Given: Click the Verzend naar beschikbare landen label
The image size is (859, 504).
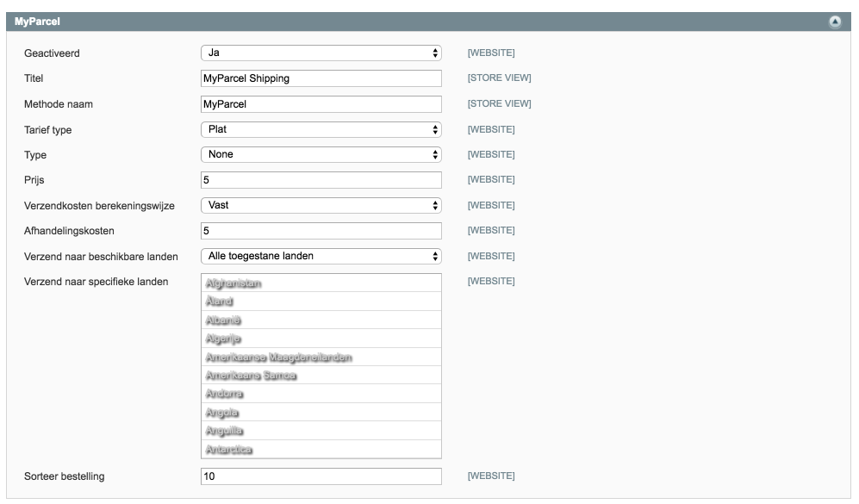Looking at the screenshot, I should pyautogui.click(x=101, y=257).
